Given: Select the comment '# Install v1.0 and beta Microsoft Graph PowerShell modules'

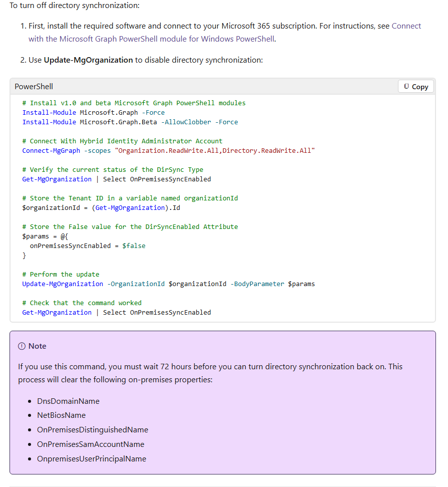Looking at the screenshot, I should pos(134,103).
